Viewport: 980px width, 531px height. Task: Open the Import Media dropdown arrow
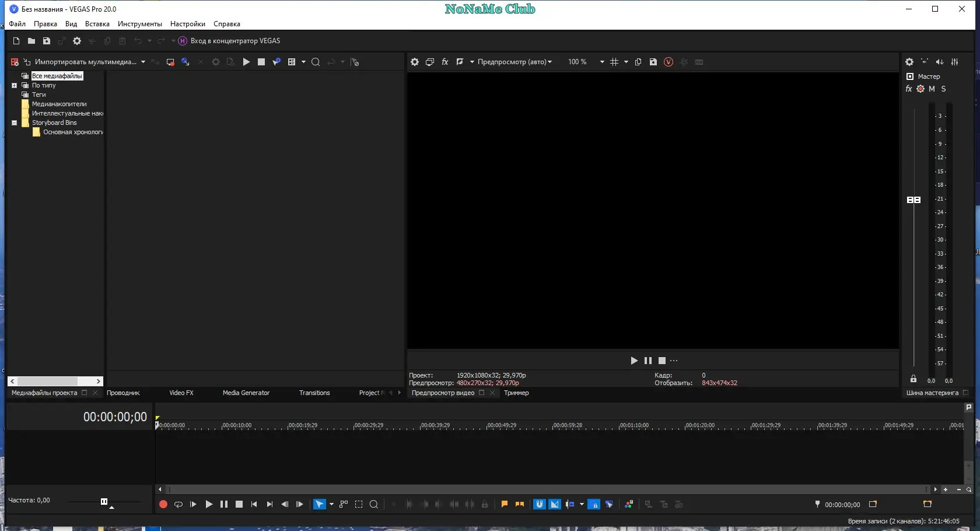143,62
